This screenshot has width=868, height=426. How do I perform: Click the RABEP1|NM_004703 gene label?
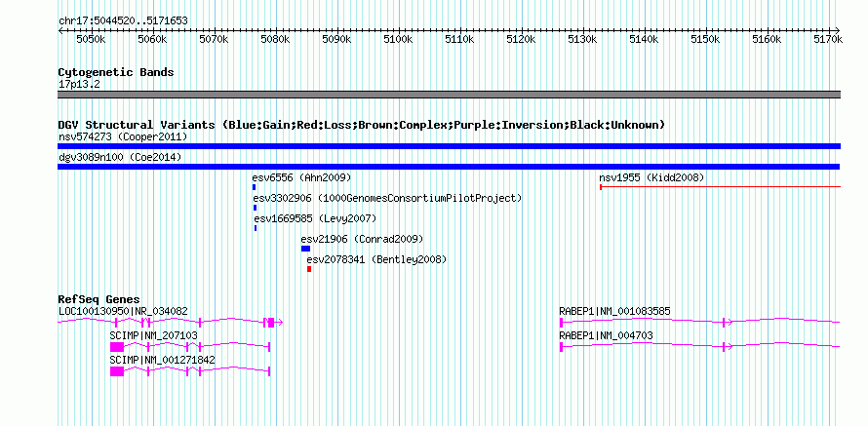(x=606, y=335)
